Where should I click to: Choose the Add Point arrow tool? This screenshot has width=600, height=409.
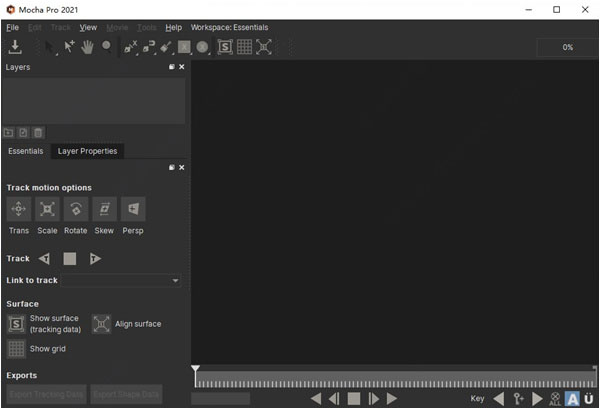[x=69, y=47]
